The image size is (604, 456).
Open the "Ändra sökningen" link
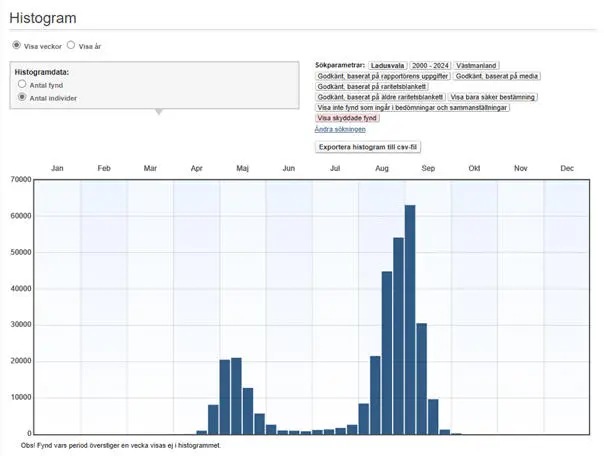click(340, 129)
